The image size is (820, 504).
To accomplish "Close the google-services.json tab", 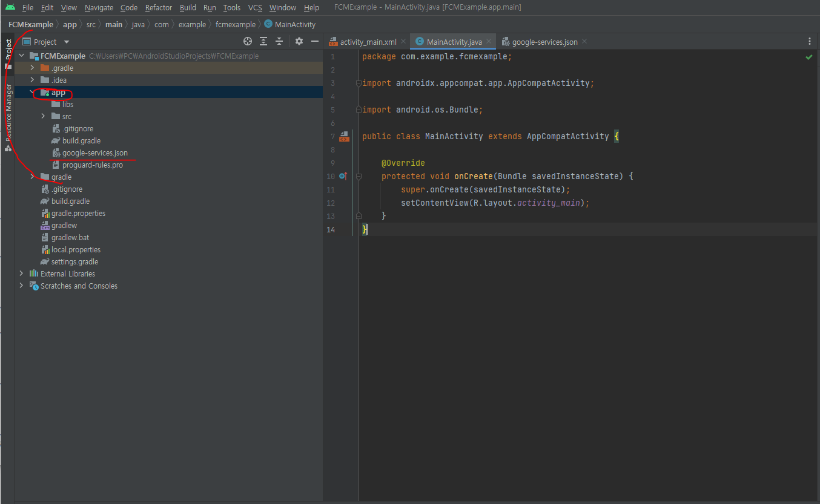I will (584, 42).
